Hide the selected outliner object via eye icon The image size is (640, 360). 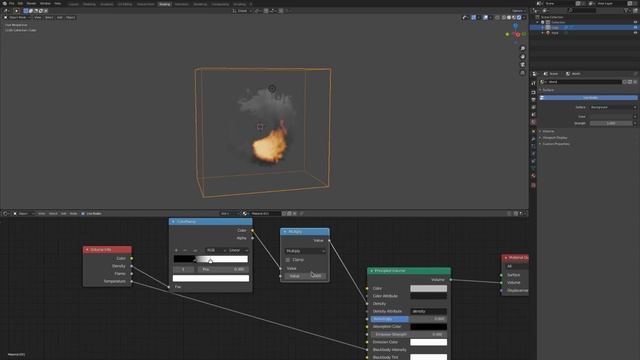[635, 27]
